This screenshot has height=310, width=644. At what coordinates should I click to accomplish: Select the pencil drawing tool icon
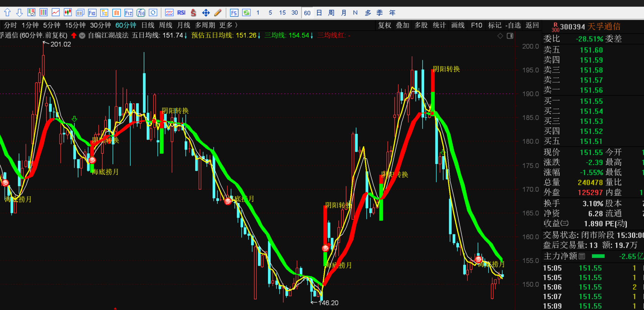[x=218, y=13]
